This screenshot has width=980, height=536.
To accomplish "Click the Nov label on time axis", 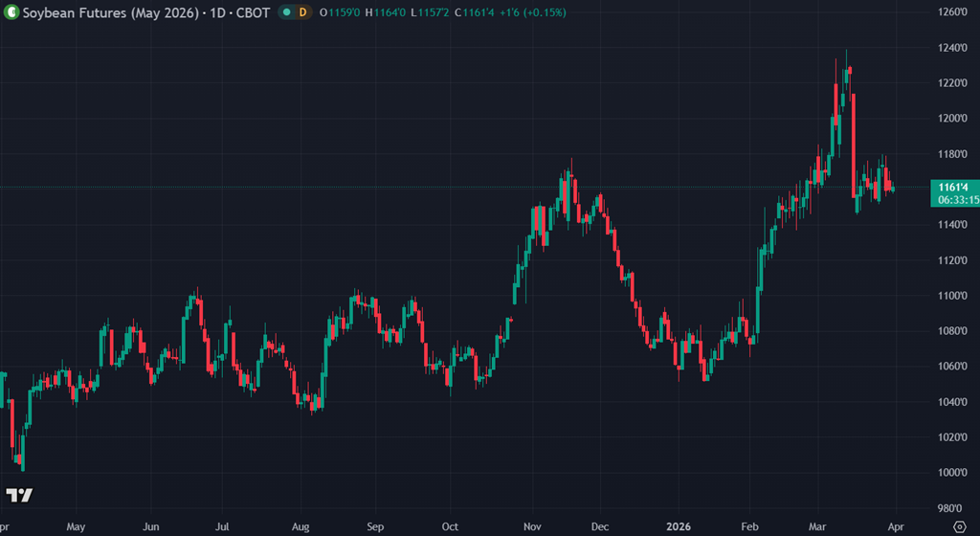I will (x=532, y=526).
